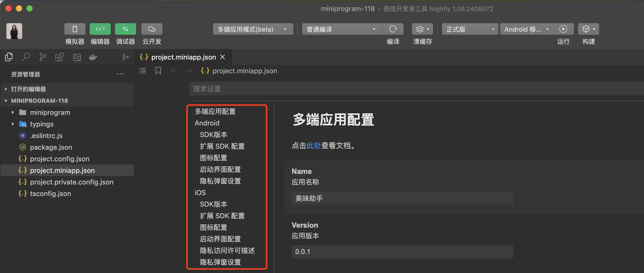Click the run play icon
This screenshot has width=644, height=273.
click(563, 29)
